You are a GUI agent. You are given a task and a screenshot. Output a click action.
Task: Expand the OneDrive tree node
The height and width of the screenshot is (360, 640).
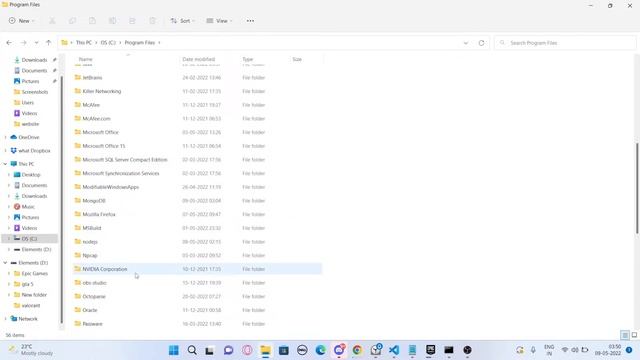click(5, 137)
